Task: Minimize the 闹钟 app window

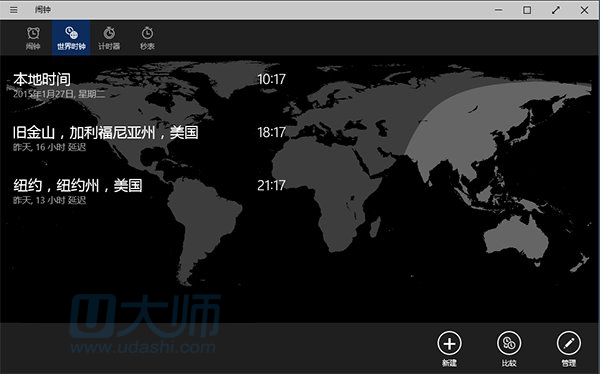Action: (x=498, y=10)
